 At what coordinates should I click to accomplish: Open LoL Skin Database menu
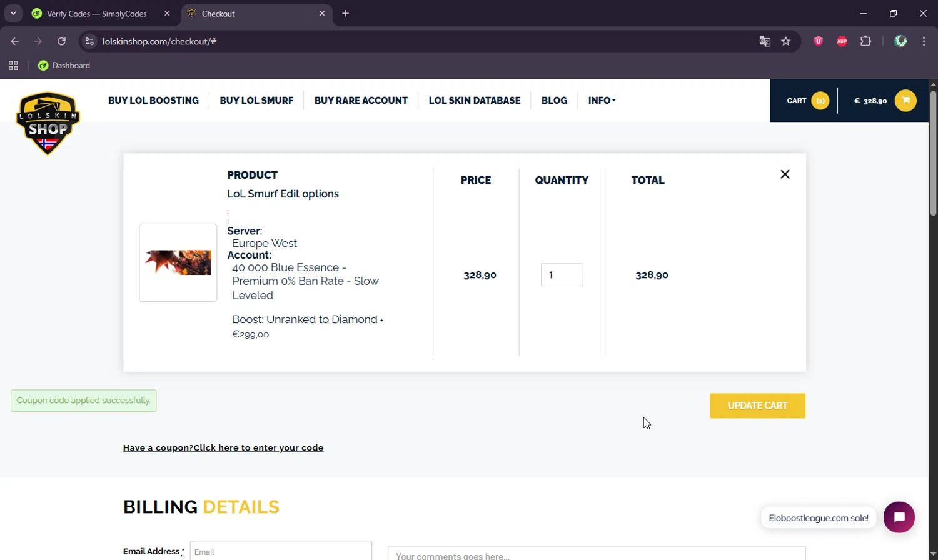475,100
